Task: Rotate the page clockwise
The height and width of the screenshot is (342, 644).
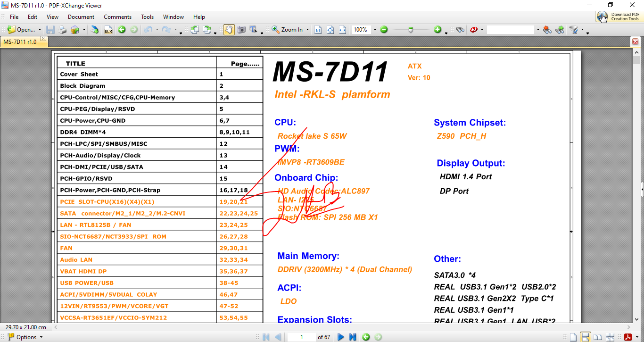Action: tap(207, 30)
